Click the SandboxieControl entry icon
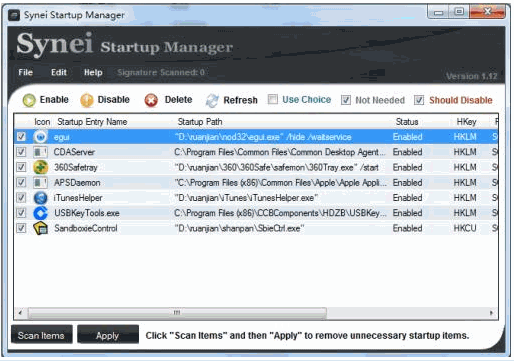The width and height of the screenshot is (514, 361). tap(41, 228)
